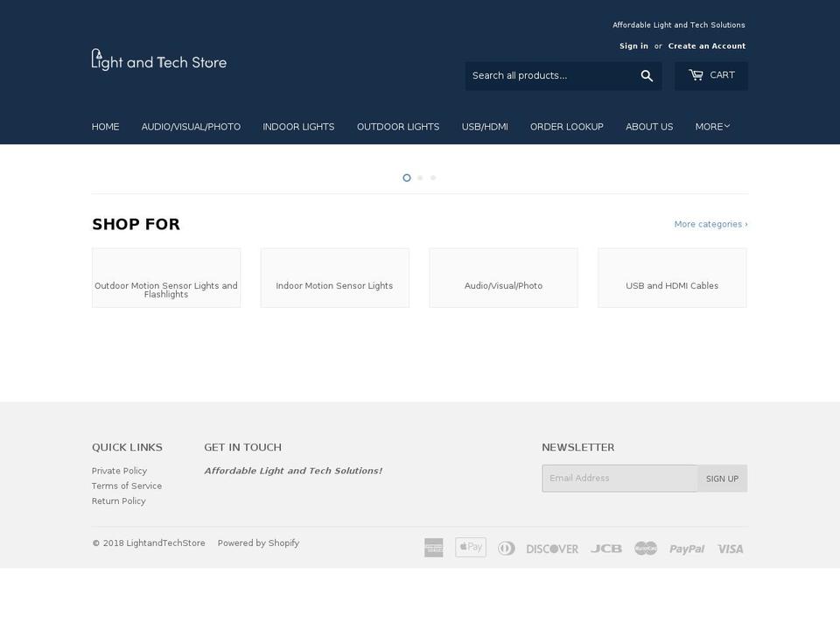Click the header Affordable Light and Tech Solutions text
Screen dimensions: 840x630
click(679, 25)
